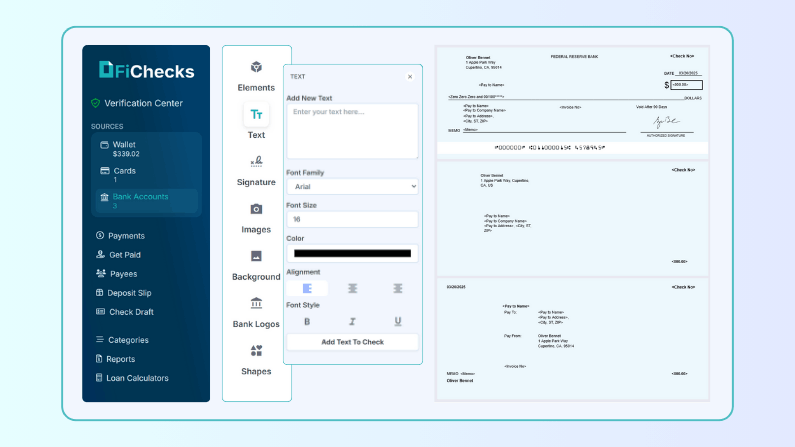Viewport: 795px width, 447px height.
Task: Open Get Paid page
Action: [118, 255]
